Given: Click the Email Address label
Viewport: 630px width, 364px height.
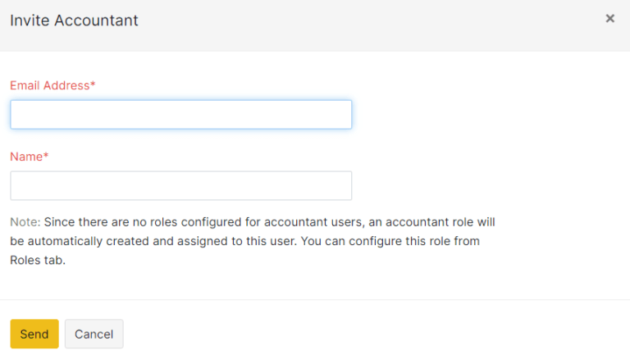Looking at the screenshot, I should click(x=49, y=85).
